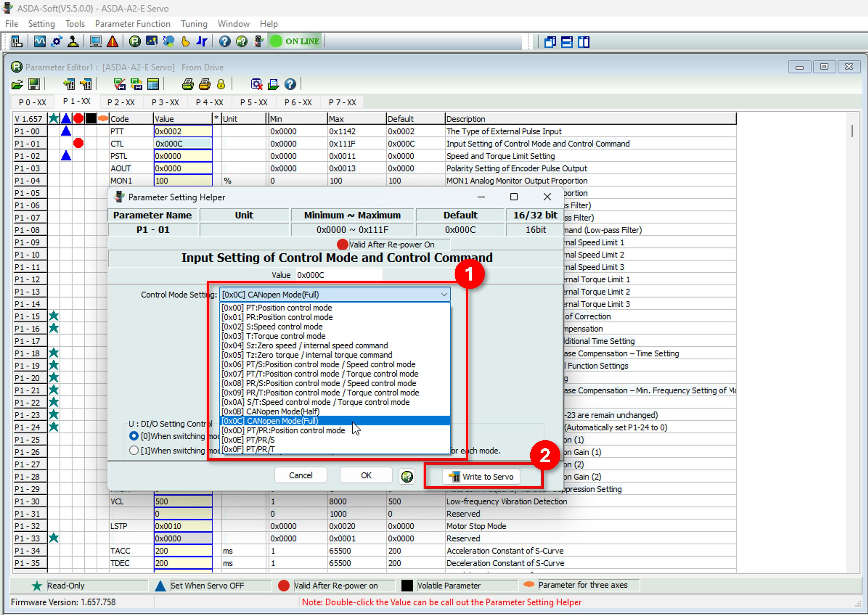Click the green help icon beside OK button
Viewport: 868px width, 615px height.
pos(407,476)
